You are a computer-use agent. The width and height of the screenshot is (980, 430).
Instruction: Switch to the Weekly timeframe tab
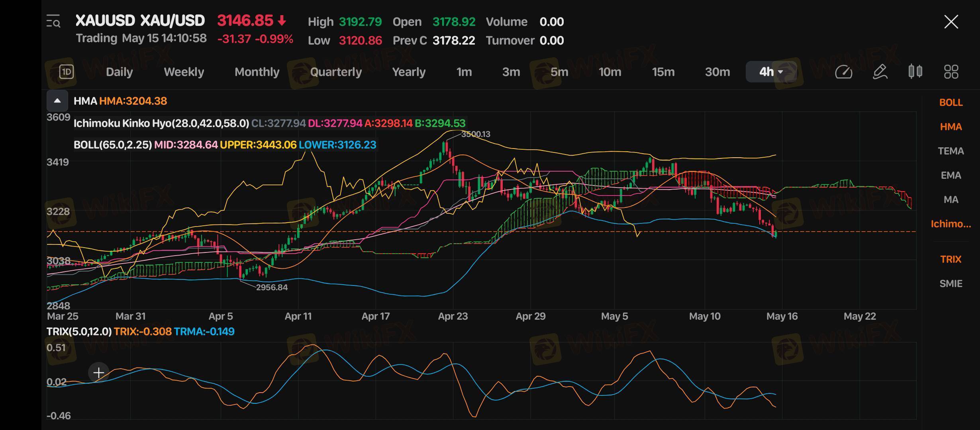tap(184, 72)
